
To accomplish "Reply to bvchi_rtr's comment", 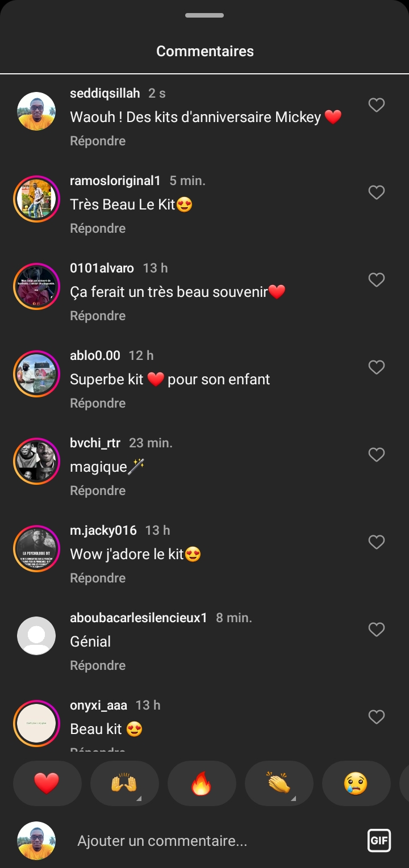I will 98,490.
